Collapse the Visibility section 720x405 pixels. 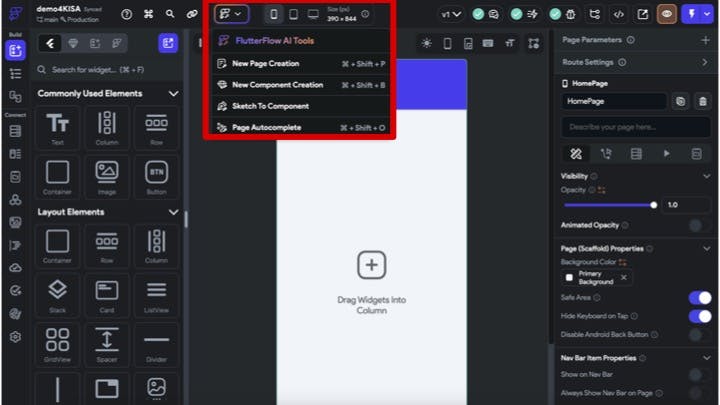706,176
